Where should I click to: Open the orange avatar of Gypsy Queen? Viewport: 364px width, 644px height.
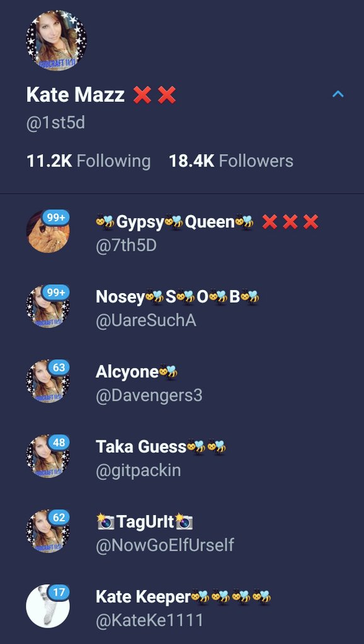(48, 232)
